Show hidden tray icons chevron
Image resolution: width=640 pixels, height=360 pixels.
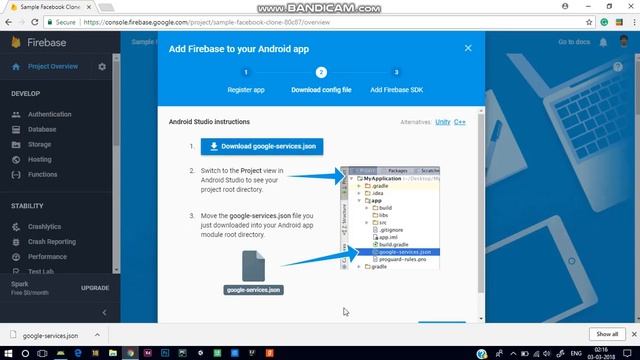coord(513,353)
